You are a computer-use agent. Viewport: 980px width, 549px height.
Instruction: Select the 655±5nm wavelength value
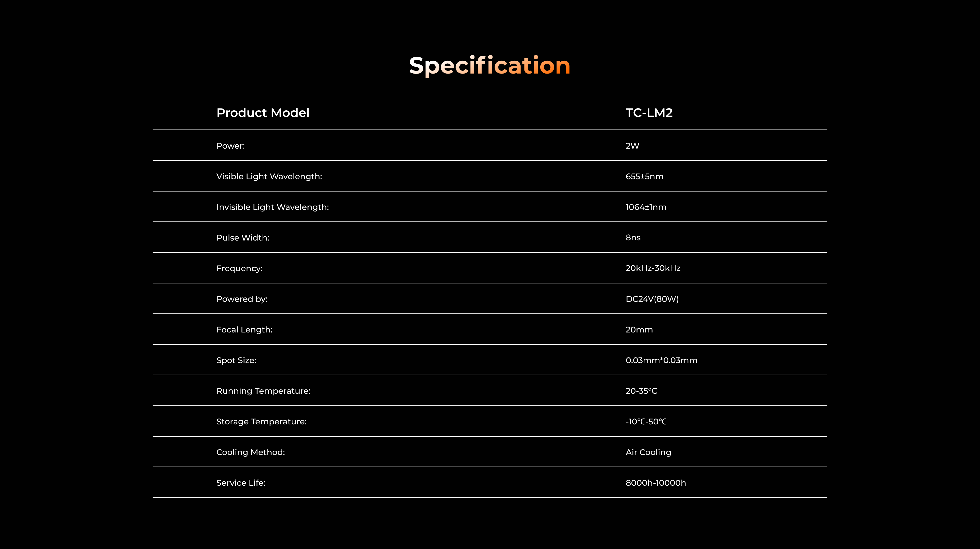(x=644, y=177)
